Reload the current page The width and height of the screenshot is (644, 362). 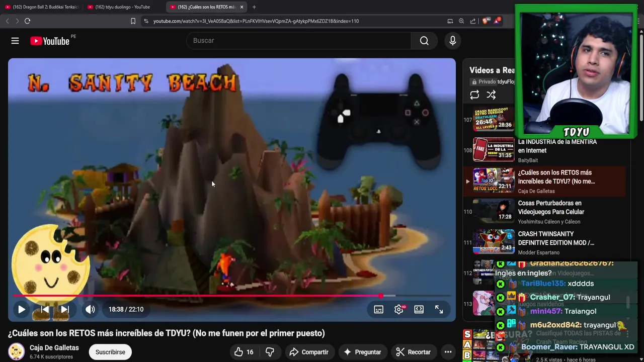click(28, 21)
